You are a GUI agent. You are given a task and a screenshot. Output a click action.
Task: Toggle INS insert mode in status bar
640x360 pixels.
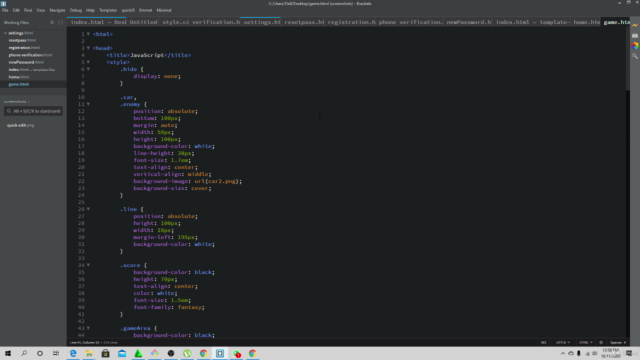(x=543, y=342)
